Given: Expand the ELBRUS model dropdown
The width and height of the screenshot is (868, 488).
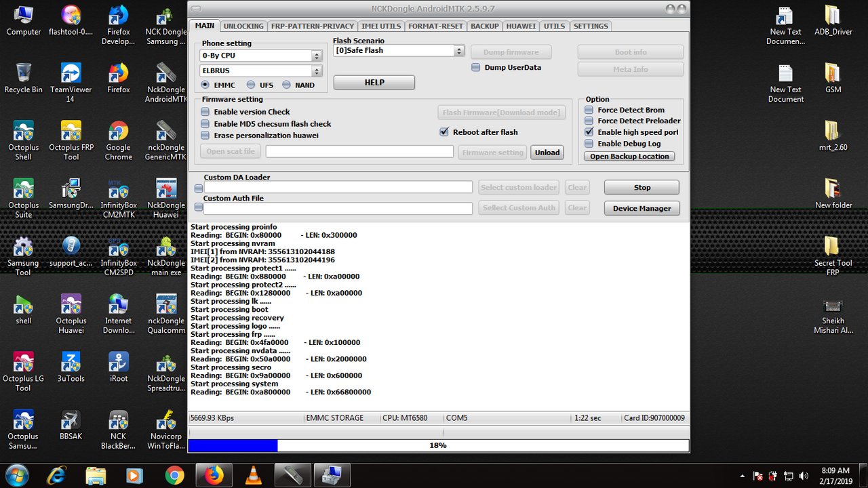Looking at the screenshot, I should [317, 70].
